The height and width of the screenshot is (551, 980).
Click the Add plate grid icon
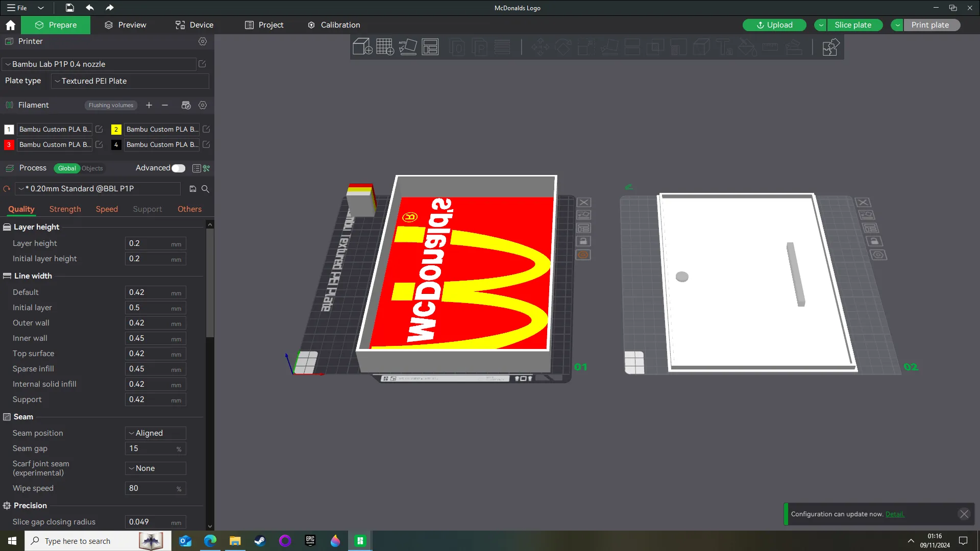point(385,47)
